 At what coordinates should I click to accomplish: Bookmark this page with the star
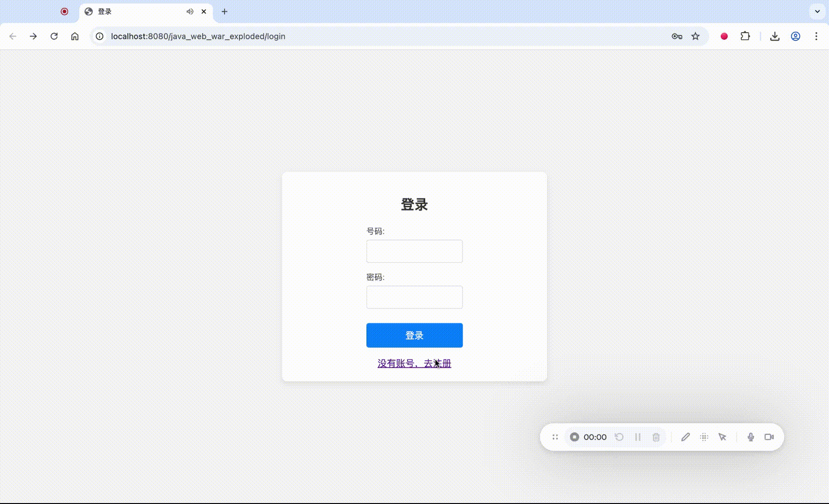[x=696, y=36]
